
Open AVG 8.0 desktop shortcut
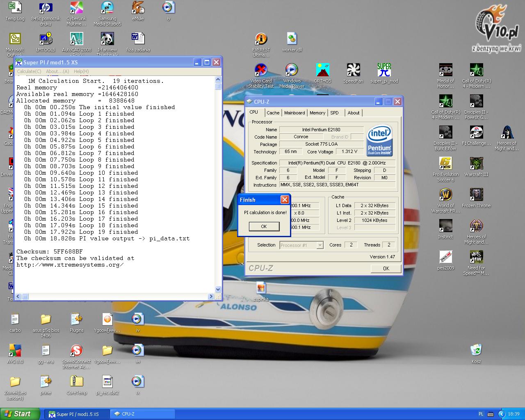coord(15,354)
